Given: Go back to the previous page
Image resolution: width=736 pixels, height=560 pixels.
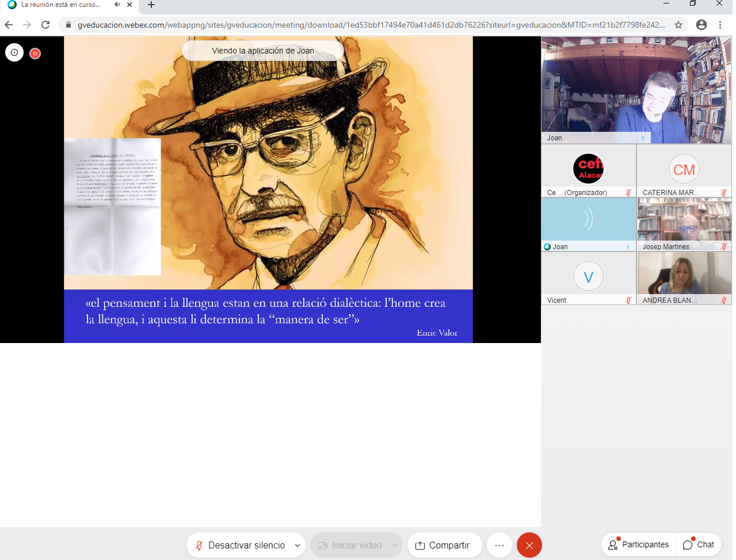Looking at the screenshot, I should tap(9, 25).
